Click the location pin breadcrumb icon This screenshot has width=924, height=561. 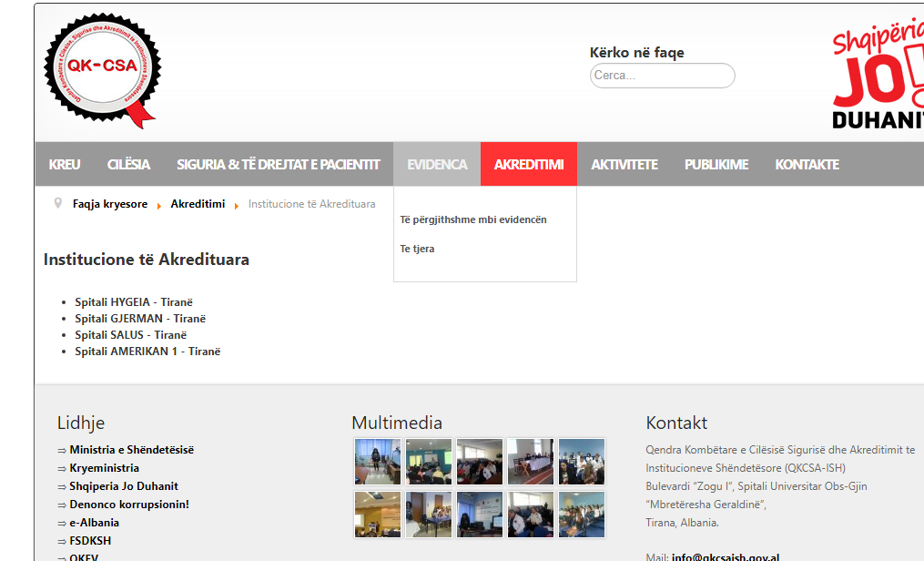pos(58,203)
